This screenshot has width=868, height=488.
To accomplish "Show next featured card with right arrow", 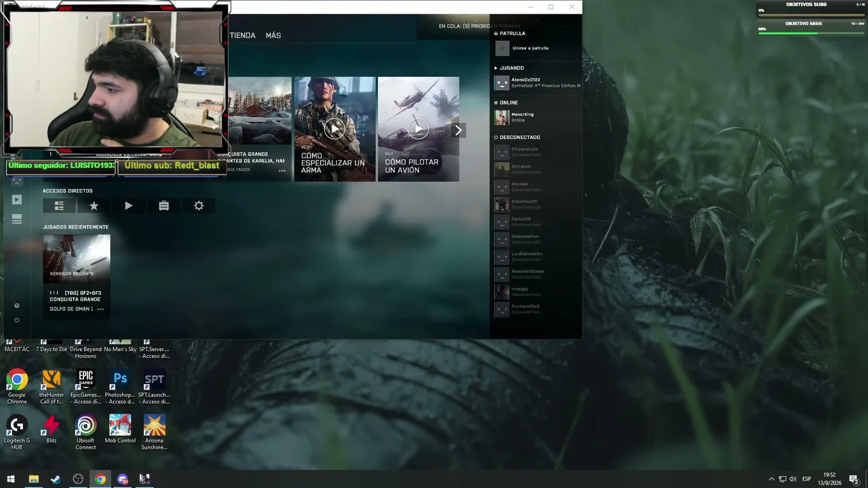I will (x=458, y=130).
